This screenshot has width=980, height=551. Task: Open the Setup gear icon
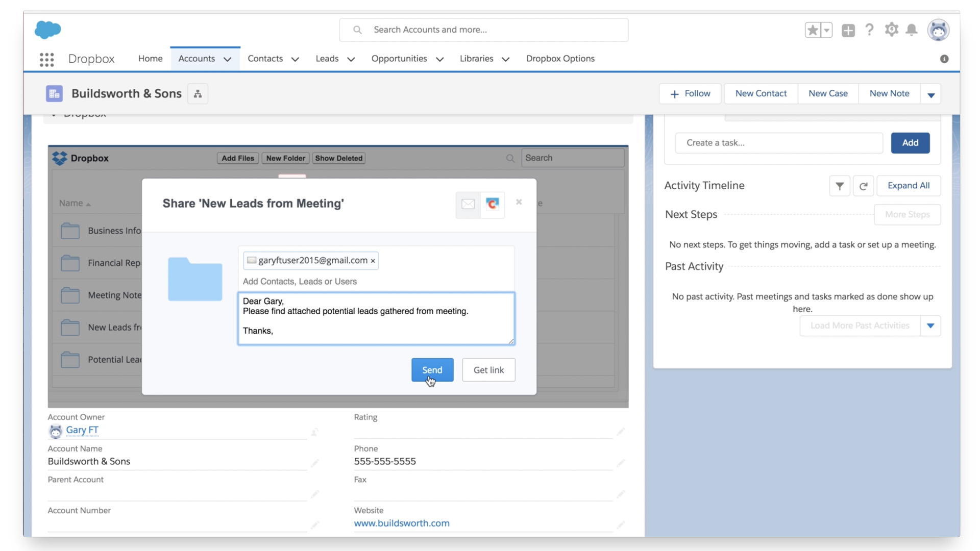892,30
